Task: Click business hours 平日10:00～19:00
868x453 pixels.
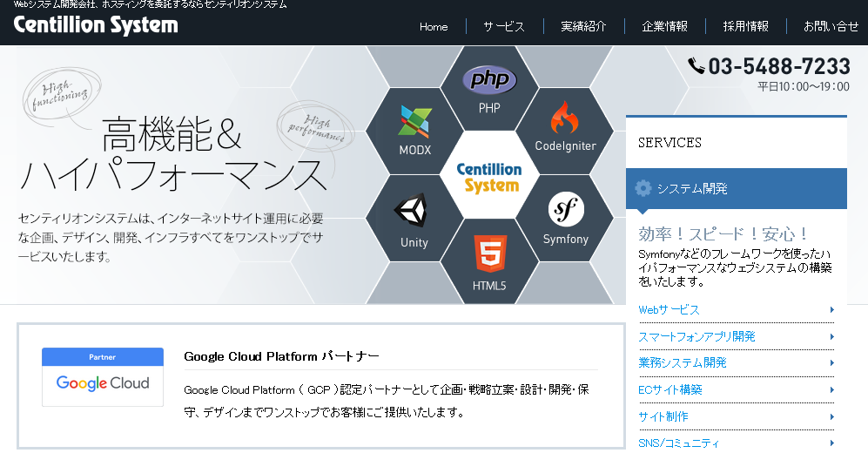Action: 804,86
